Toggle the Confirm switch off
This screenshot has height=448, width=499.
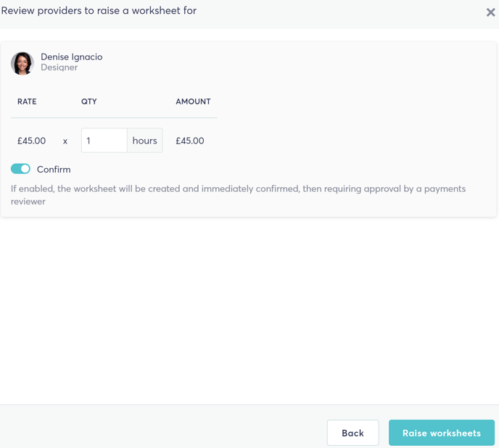(20, 169)
